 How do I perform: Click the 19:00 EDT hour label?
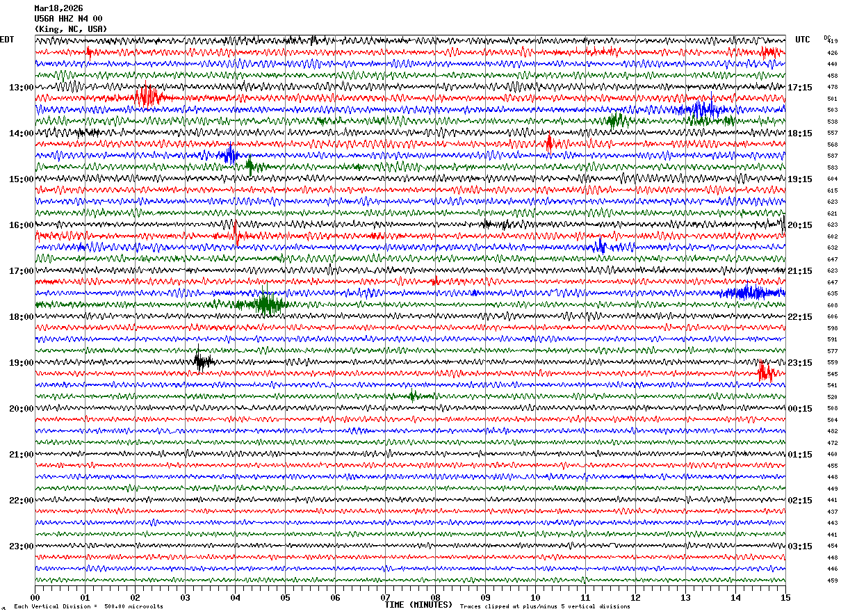point(22,363)
